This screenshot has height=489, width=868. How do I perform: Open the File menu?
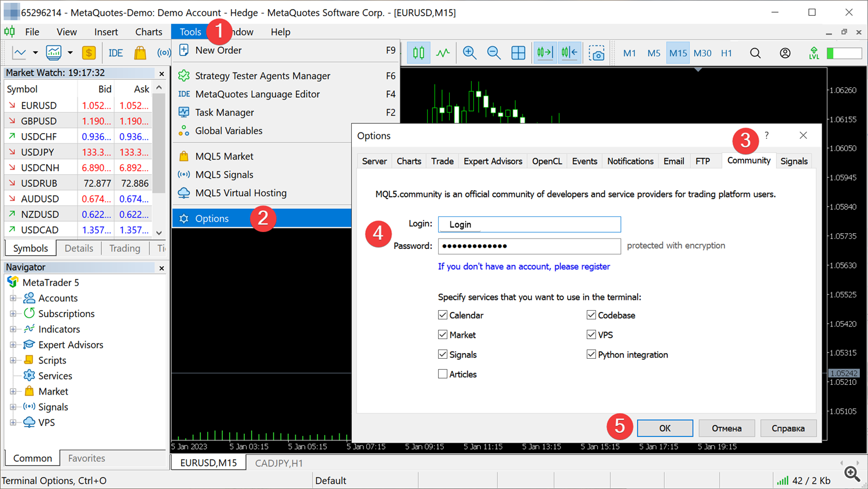click(x=32, y=32)
